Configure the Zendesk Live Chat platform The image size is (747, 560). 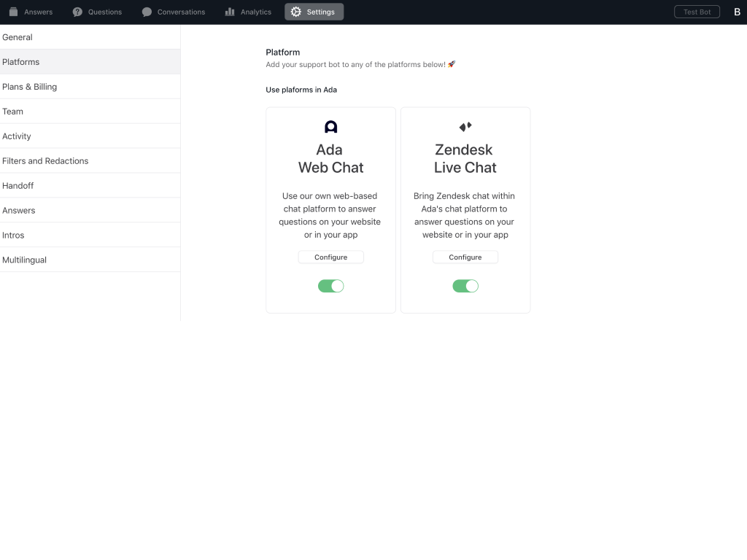(x=465, y=257)
